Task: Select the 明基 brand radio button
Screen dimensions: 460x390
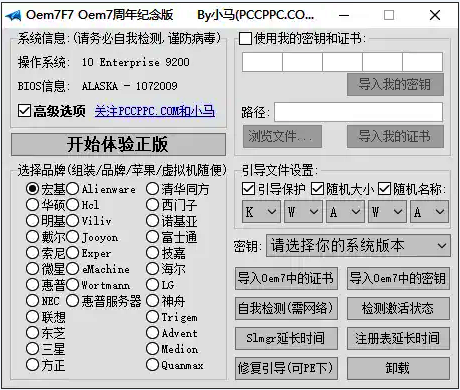Action: pyautogui.click(x=32, y=221)
